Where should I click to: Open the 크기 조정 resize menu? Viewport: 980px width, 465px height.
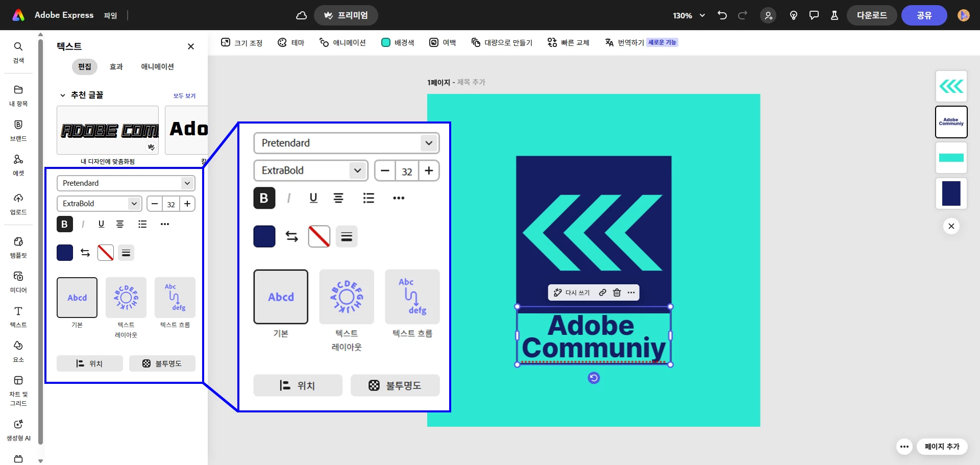tap(241, 42)
